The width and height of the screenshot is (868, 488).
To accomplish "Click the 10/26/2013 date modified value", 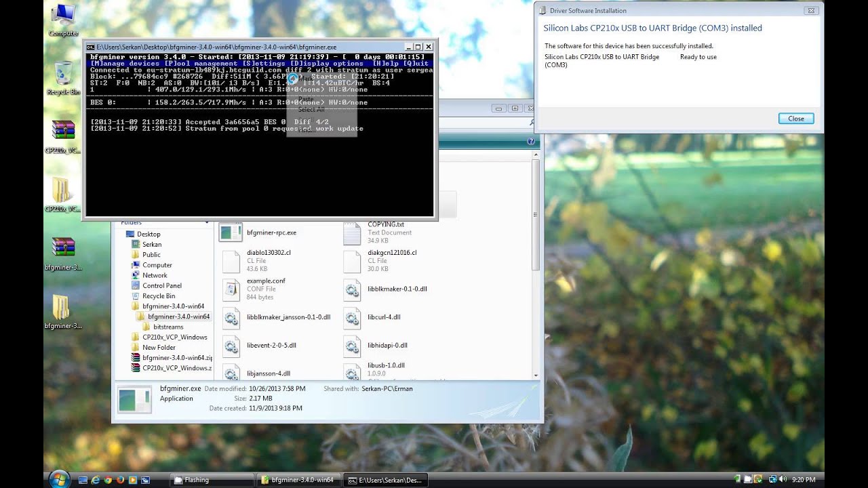I will tap(277, 388).
